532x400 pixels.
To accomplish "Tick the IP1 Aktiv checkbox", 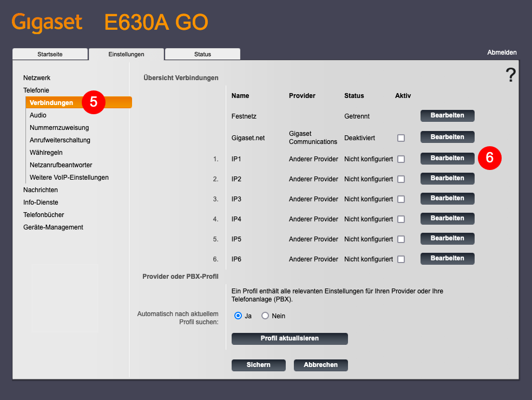I will coord(401,159).
